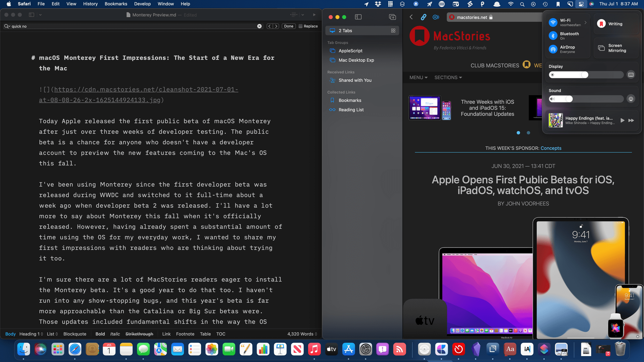644x362 pixels.
Task: Open the AirPlay audio output icon next to Sound
Action: 631,99
